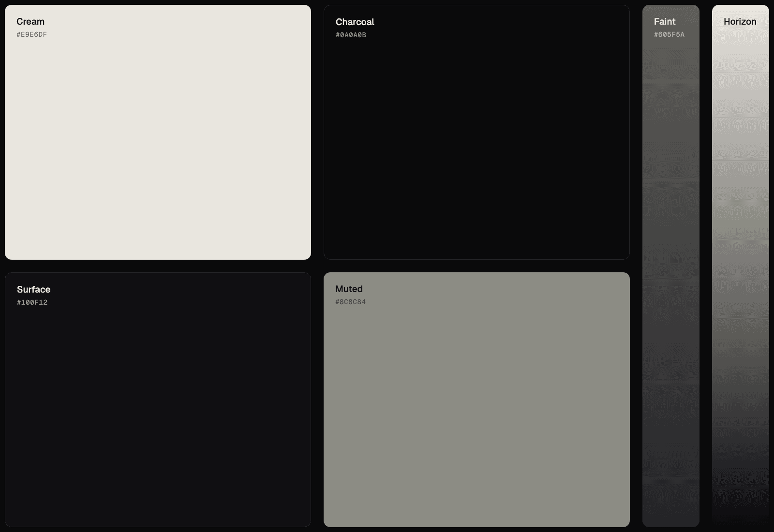Click the hex code #100F12

pos(32,302)
